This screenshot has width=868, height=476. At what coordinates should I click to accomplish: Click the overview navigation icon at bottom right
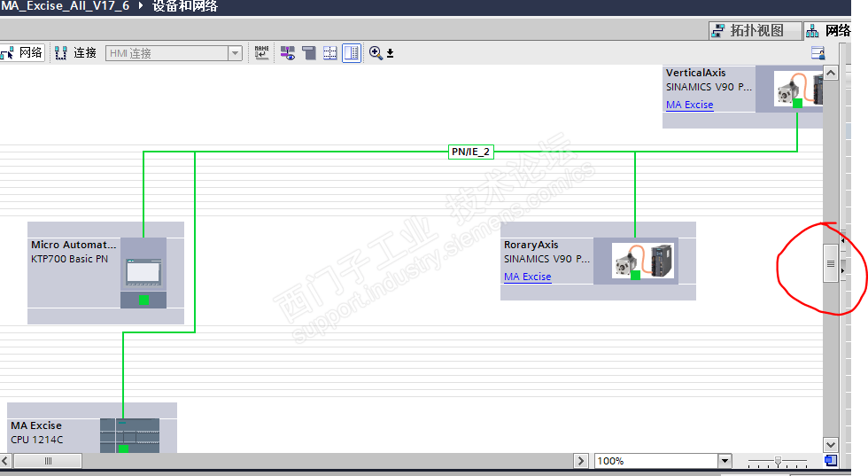[x=831, y=460]
